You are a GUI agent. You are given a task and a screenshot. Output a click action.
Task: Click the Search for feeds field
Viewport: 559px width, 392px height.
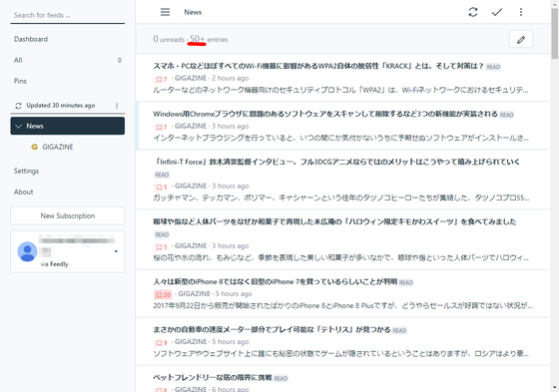pyautogui.click(x=68, y=15)
